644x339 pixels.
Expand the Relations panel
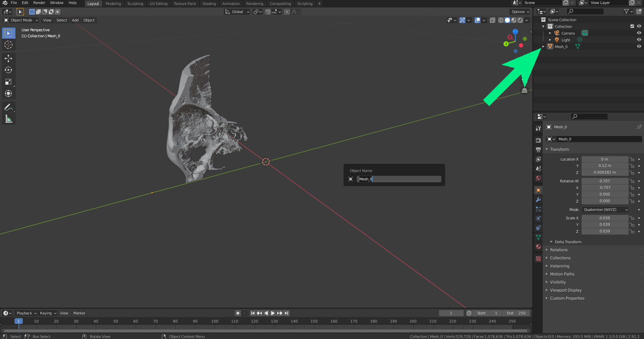coord(559,250)
